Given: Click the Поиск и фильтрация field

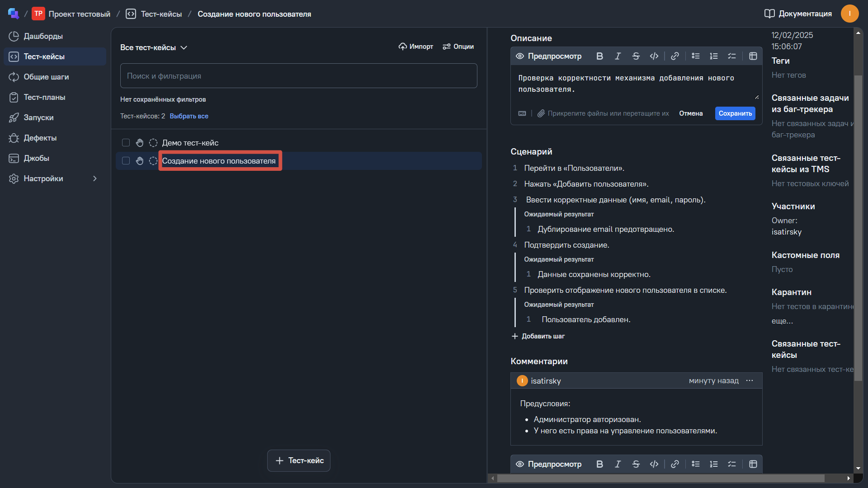Looking at the screenshot, I should coord(298,76).
